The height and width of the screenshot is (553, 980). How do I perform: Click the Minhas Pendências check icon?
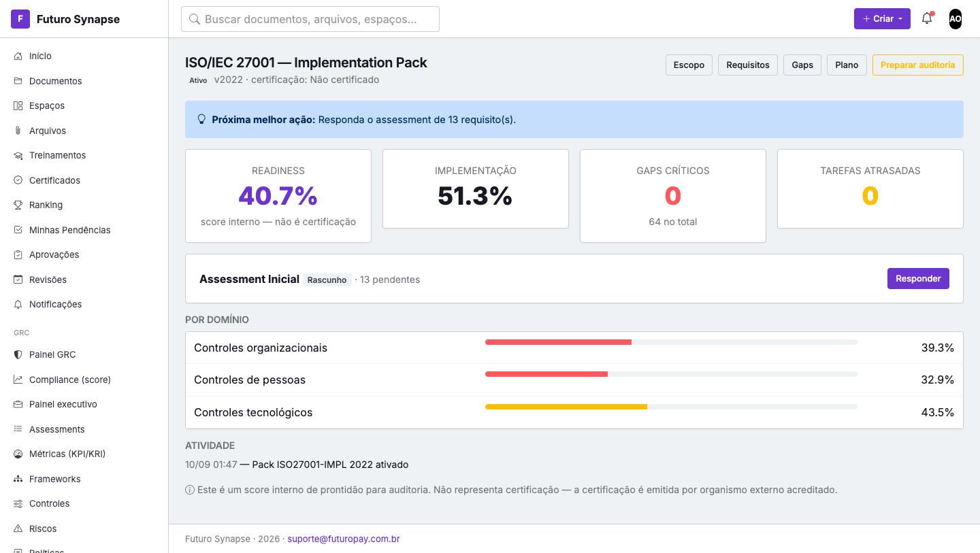(18, 230)
